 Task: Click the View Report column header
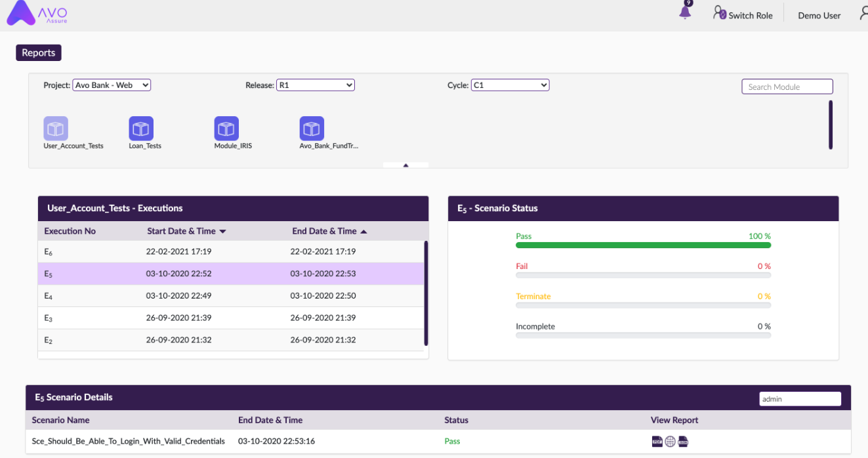pos(674,420)
